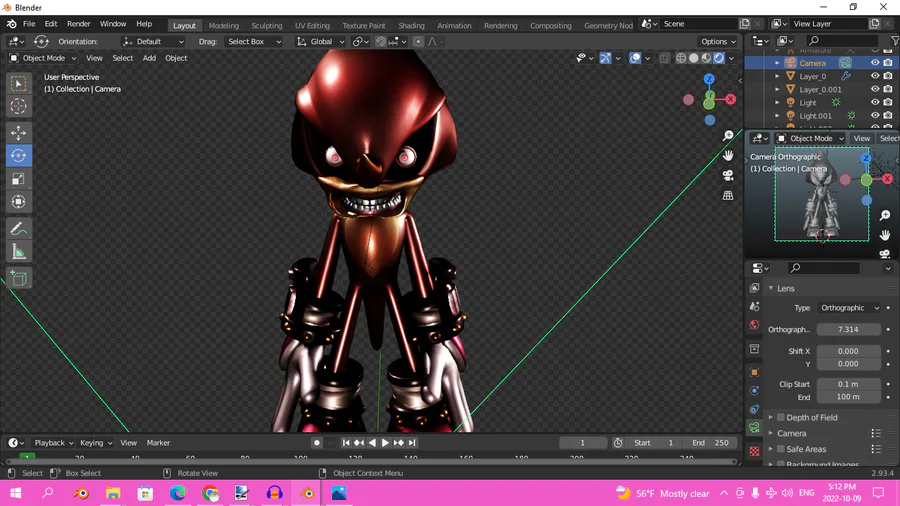Viewport: 900px width, 506px height.
Task: Expand the Layer_0 tree item arrow
Action: tap(777, 76)
